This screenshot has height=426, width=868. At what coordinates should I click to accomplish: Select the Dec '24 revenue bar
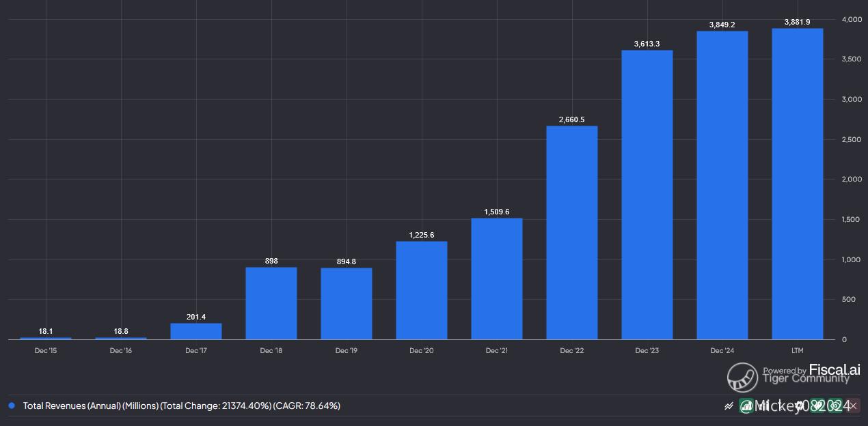click(x=722, y=185)
